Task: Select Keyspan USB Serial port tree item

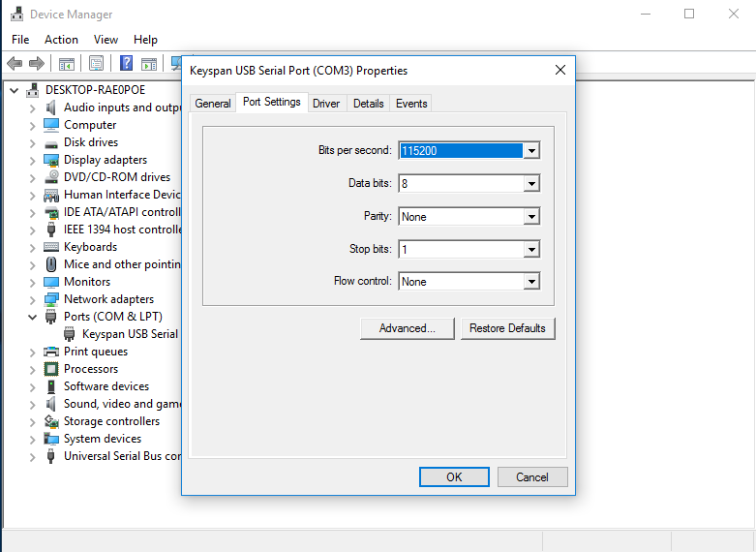Action: coord(130,334)
